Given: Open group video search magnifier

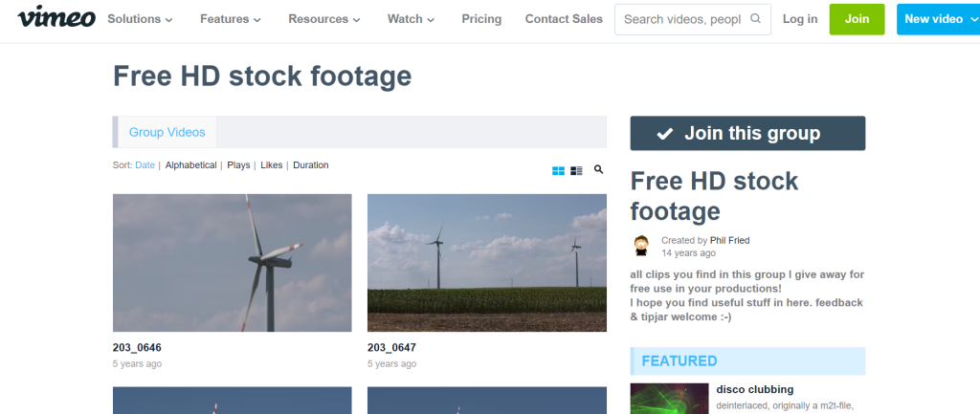Looking at the screenshot, I should [599, 169].
